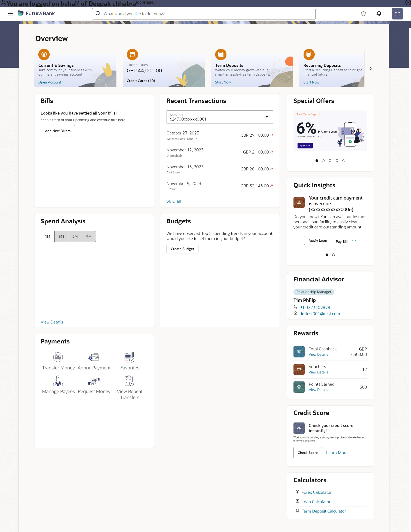This screenshot has height=532, width=411.
Task: Open the Adhoc Payment icon
Action: click(94, 357)
